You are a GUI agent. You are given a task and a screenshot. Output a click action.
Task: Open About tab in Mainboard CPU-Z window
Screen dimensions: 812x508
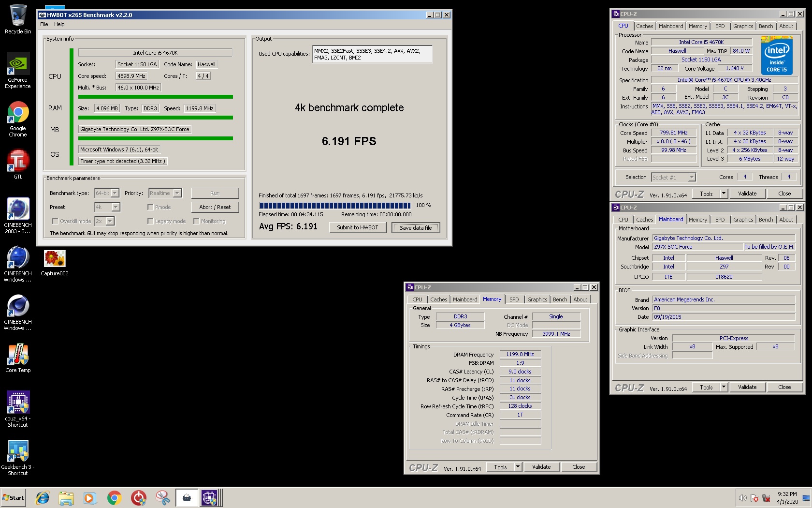coord(786,220)
